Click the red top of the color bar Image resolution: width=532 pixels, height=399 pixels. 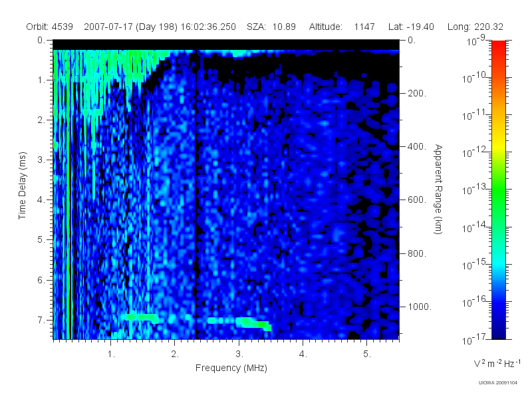499,46
